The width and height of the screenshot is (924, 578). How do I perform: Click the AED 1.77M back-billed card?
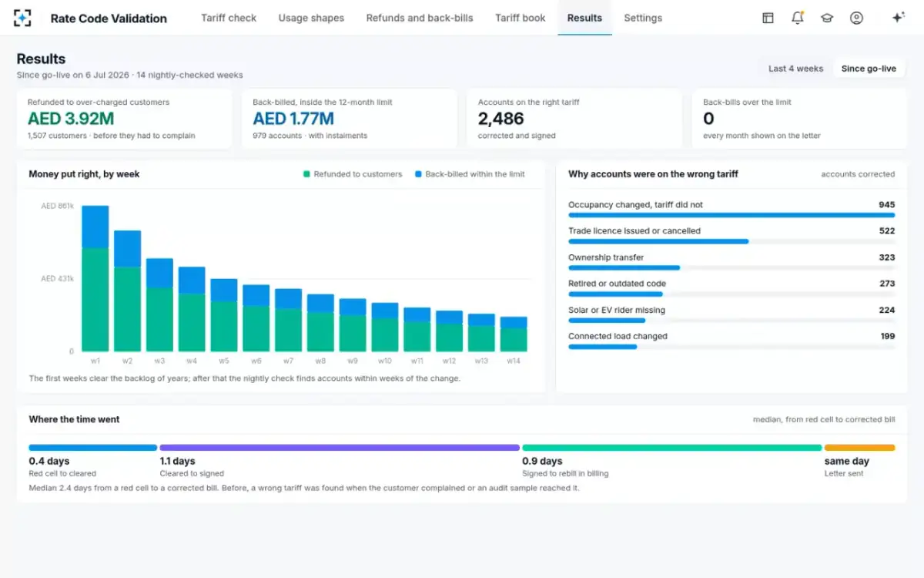click(x=349, y=119)
